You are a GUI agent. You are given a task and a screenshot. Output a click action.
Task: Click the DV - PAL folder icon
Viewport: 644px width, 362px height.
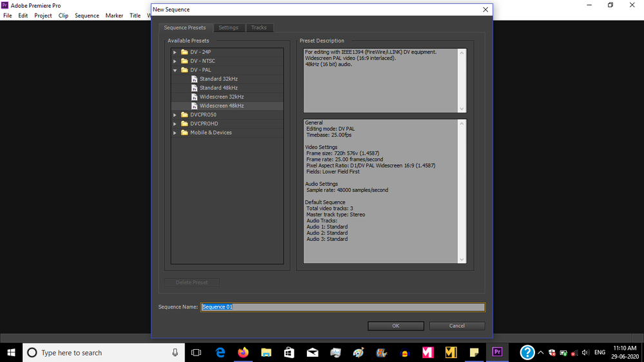click(184, 70)
